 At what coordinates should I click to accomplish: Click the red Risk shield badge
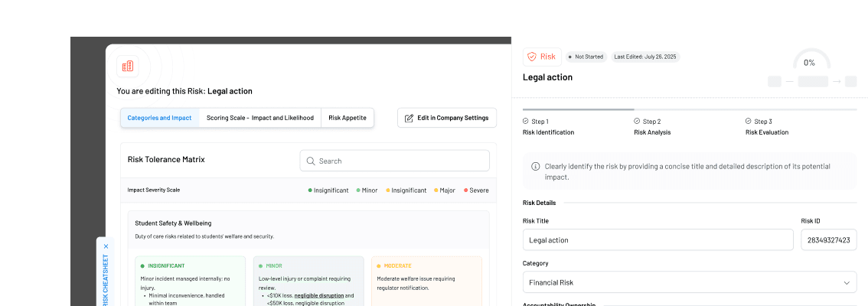(542, 57)
